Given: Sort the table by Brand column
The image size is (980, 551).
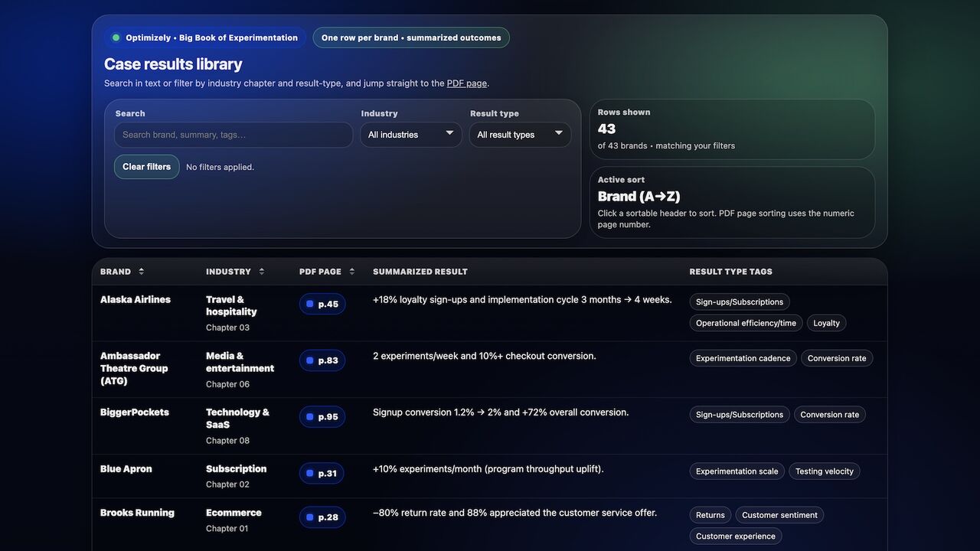Looking at the screenshot, I should pos(122,272).
